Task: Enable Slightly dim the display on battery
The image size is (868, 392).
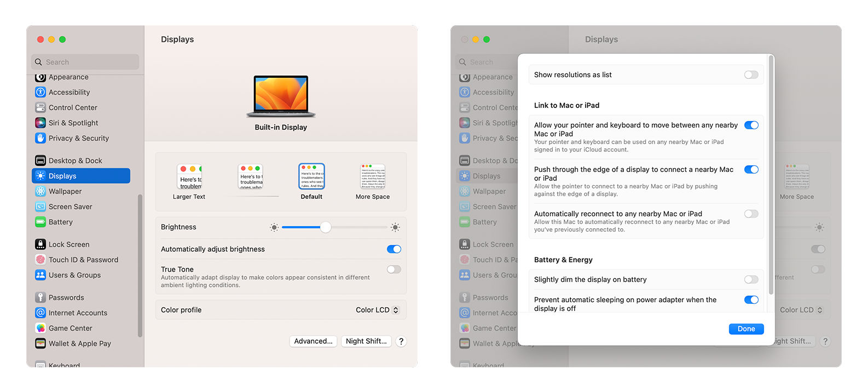Action: coord(751,279)
